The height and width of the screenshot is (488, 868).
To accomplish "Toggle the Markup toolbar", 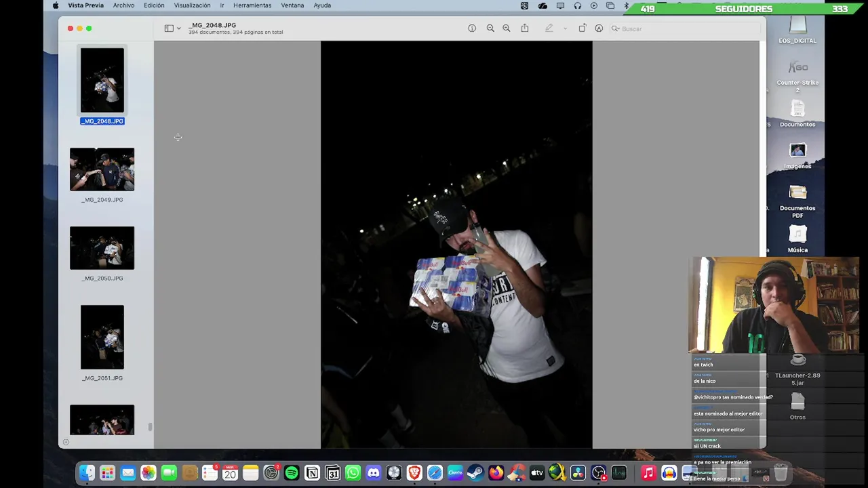I will (x=599, y=28).
